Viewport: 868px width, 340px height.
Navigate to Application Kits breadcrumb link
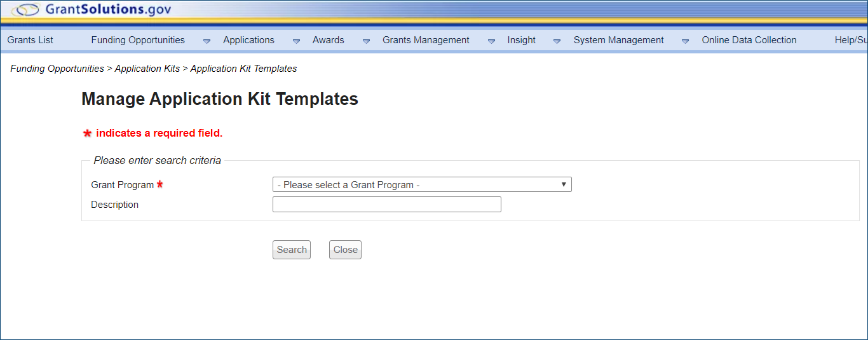pyautogui.click(x=147, y=69)
